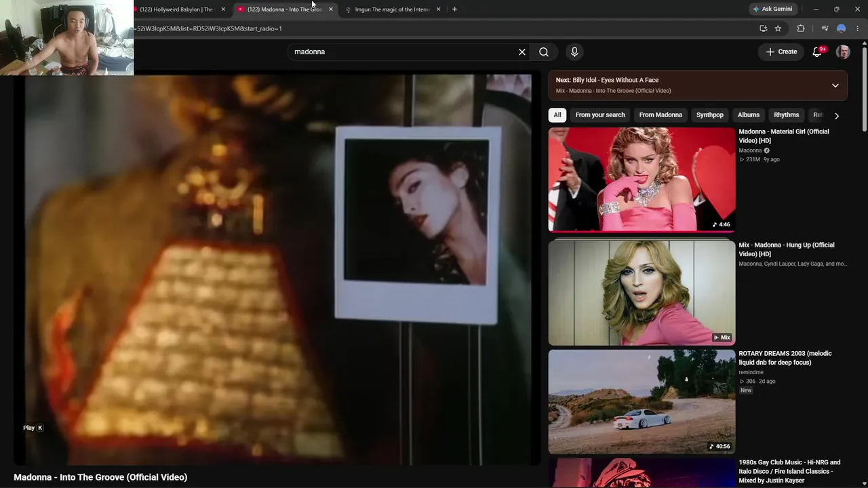Expand the Next: Billy Idol playlist panel
Image resolution: width=868 pixels, height=488 pixels.
835,85
